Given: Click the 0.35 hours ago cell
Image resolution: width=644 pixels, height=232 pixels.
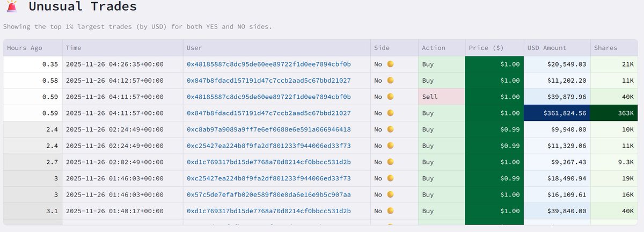Looking at the screenshot, I should pos(32,64).
